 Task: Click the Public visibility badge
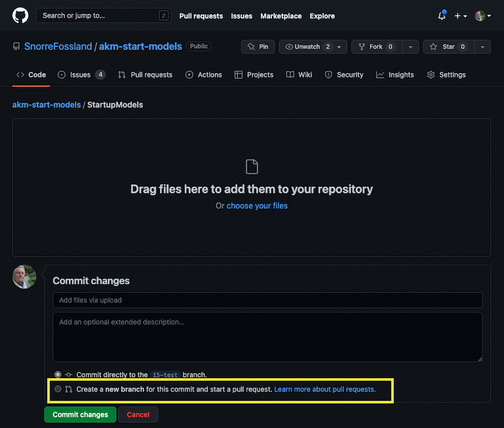(x=198, y=46)
